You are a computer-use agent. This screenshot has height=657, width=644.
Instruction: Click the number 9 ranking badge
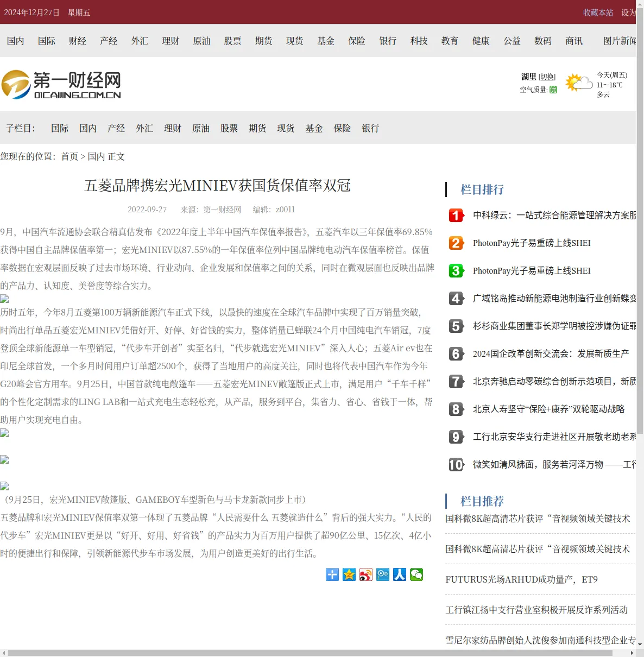[x=456, y=437]
